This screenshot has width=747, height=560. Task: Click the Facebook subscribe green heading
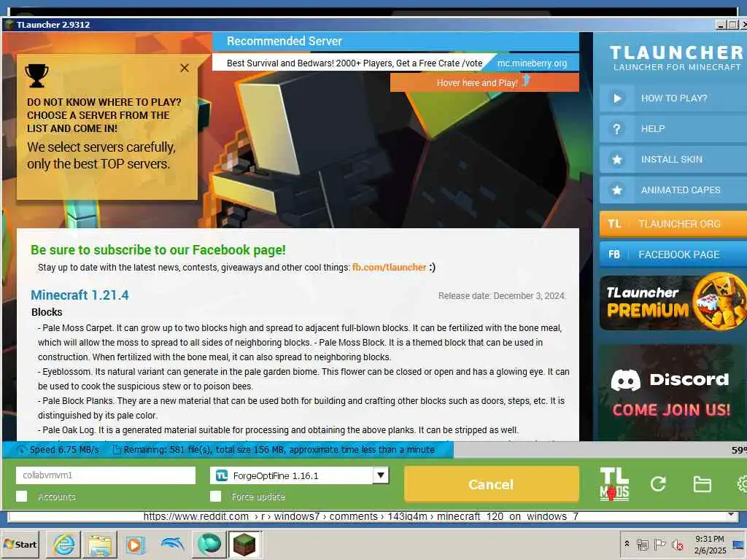tap(158, 250)
